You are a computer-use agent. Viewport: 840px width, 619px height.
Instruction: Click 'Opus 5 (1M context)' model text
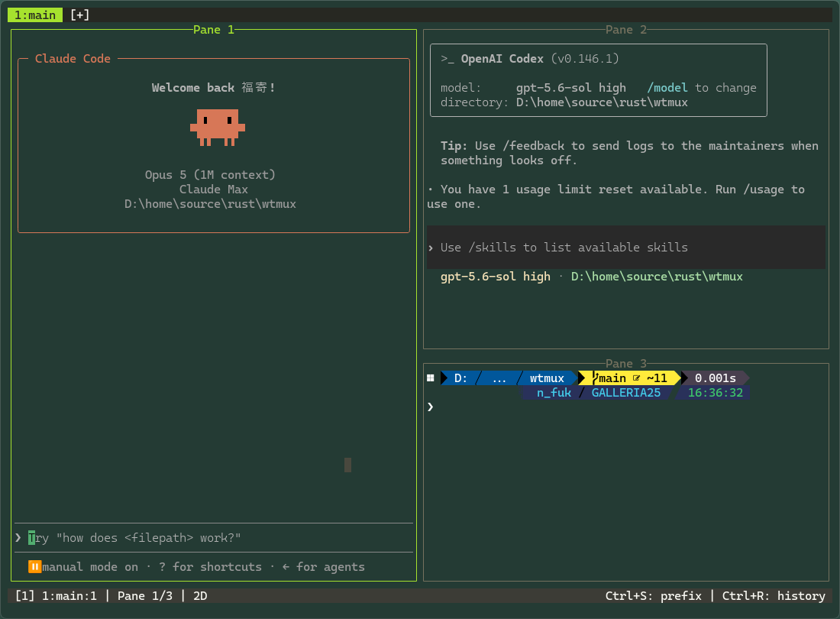click(x=210, y=175)
